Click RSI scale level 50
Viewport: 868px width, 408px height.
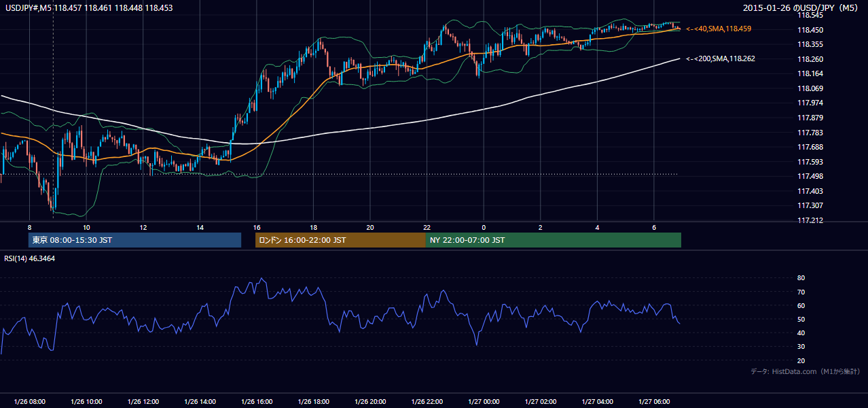point(801,319)
